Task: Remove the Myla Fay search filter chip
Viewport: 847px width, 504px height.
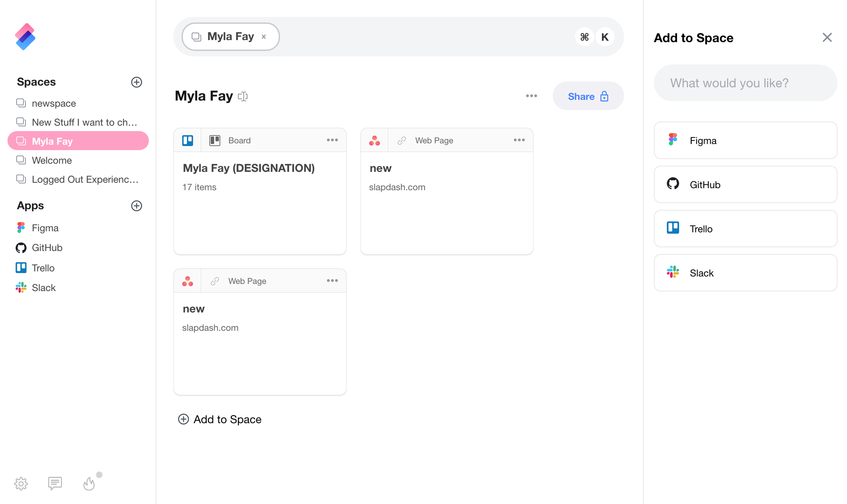Action: (264, 36)
